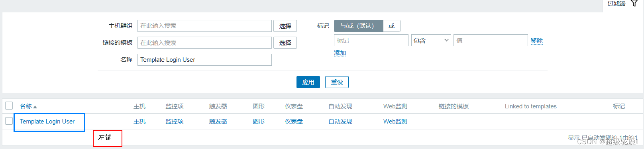Viewport: 644px width, 149px height.
Task: Click 选择 button for 主机群组
Action: point(285,26)
